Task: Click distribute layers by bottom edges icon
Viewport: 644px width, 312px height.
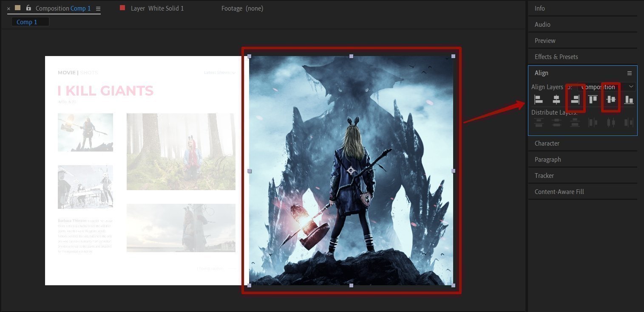Action: pyautogui.click(x=575, y=123)
